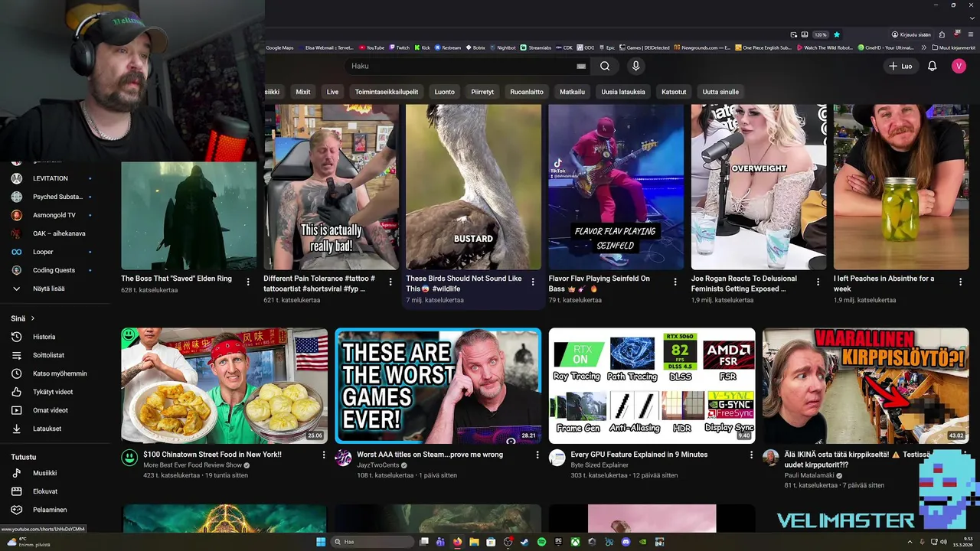Click the YouTube search magnifier button
This screenshot has height=551, width=980.
[x=605, y=66]
